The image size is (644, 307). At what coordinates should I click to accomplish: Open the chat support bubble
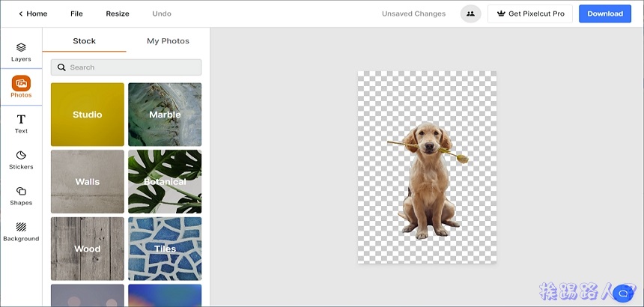point(622,293)
